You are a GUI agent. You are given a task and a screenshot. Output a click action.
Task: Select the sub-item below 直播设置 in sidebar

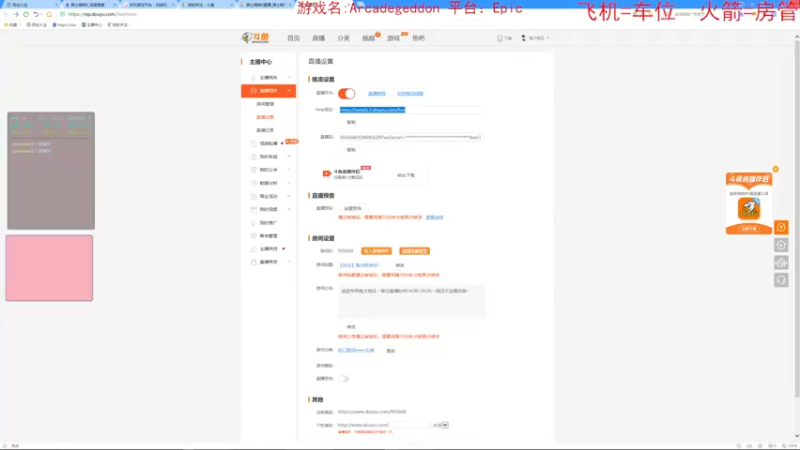(265, 130)
